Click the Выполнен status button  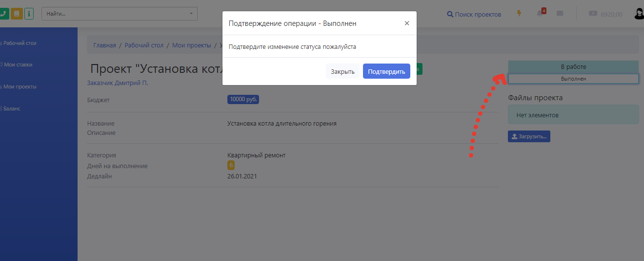[573, 78]
